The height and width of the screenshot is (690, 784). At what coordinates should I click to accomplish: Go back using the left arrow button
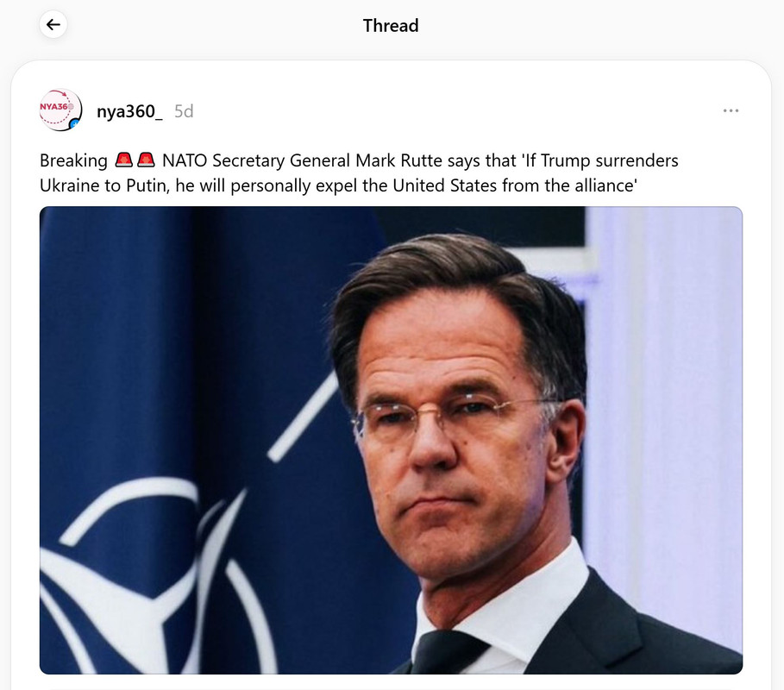(x=53, y=24)
